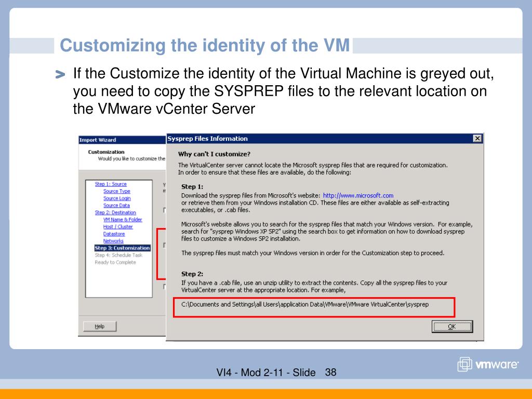The width and height of the screenshot is (532, 399).
Task: Click the vmware logo icon
Action: 464,364
